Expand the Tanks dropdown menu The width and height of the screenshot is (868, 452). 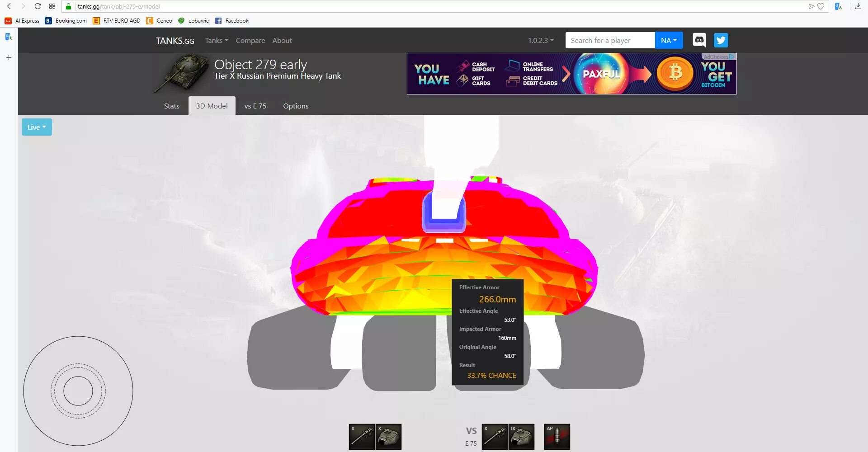click(x=217, y=40)
